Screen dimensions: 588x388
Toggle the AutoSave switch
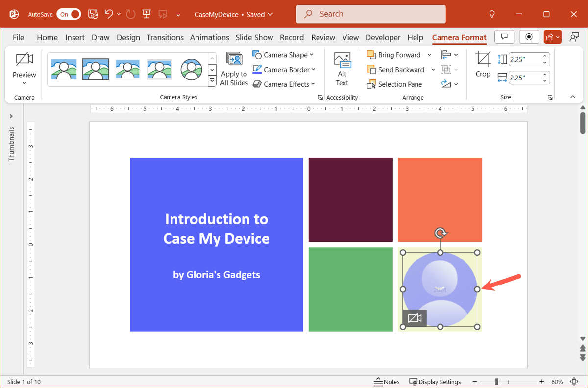(x=69, y=14)
